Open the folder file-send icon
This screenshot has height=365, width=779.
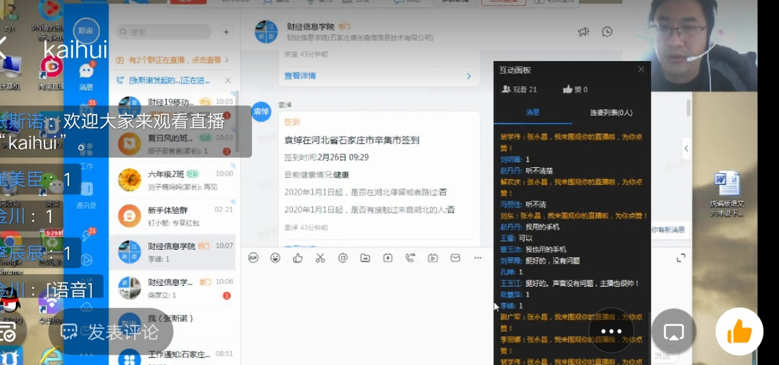point(365,258)
